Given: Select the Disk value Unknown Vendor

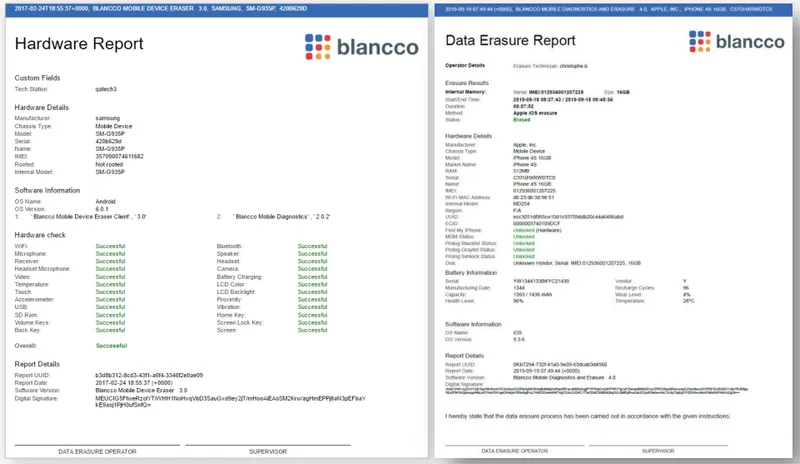Looking at the screenshot, I should click(577, 263).
